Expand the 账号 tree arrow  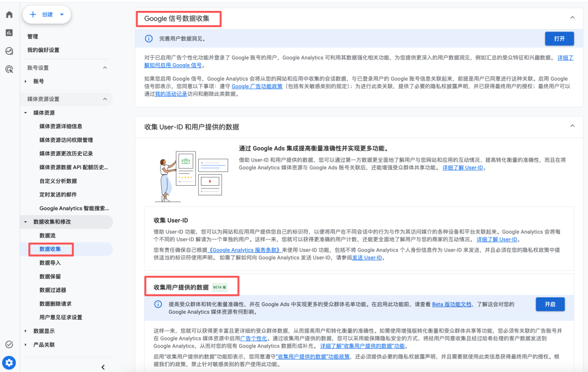[26, 81]
